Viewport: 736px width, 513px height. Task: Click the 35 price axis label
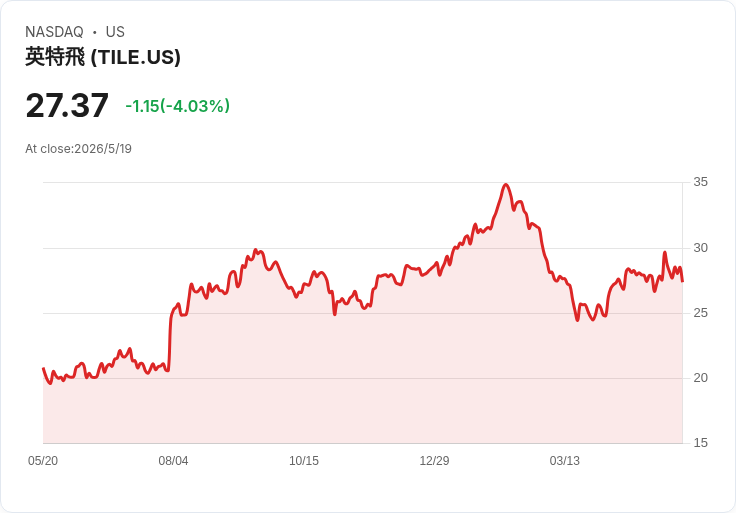pyautogui.click(x=700, y=182)
